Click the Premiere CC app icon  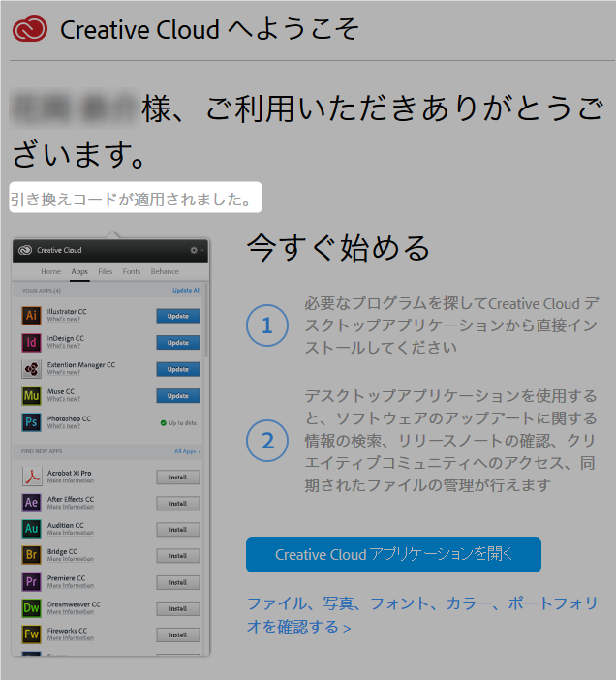click(32, 581)
